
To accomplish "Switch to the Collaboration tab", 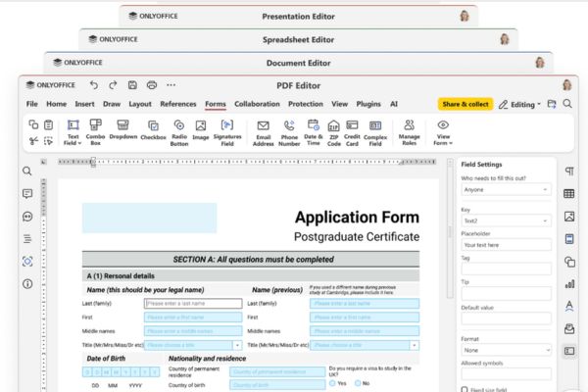I will 257,104.
